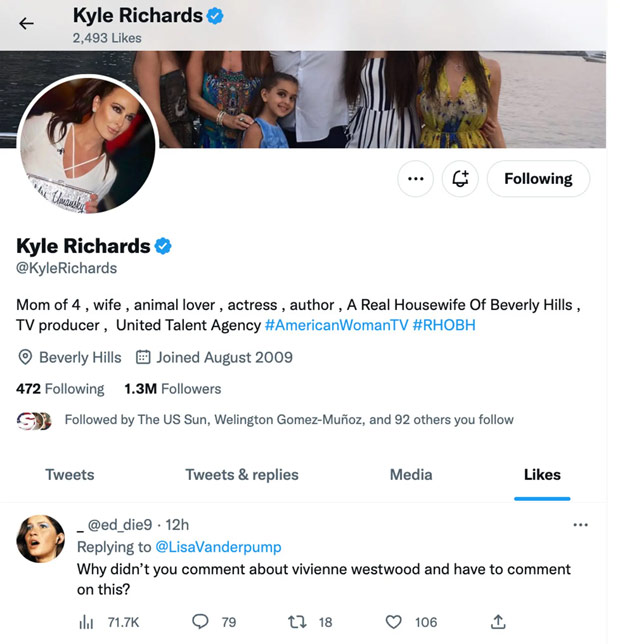Switch to the Tweets tab
Viewport: 620px width, 644px height.
[70, 474]
